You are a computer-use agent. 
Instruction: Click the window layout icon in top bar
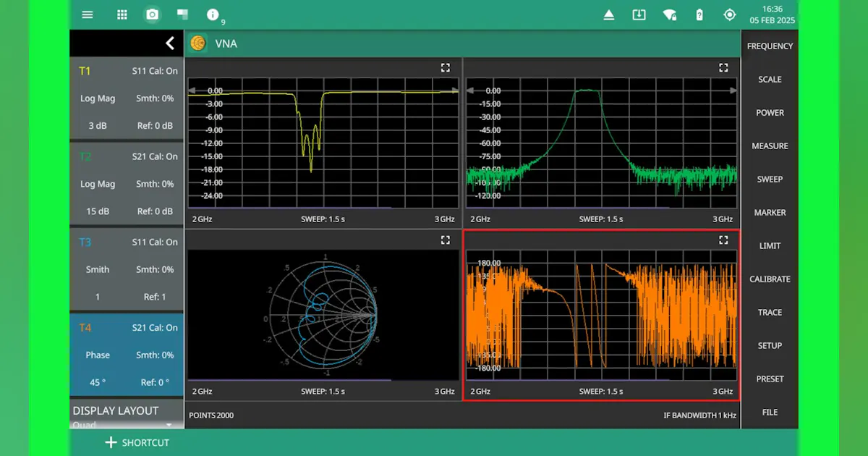coord(182,14)
